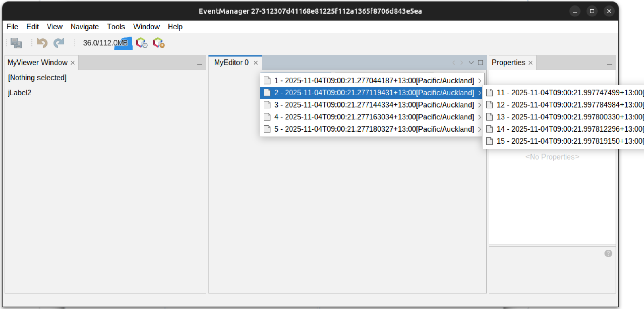Select the MyViewer Window tab

[37, 63]
